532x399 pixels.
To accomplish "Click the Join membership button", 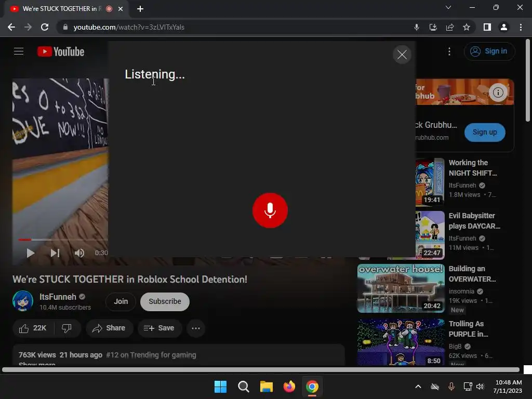I will pos(121,302).
